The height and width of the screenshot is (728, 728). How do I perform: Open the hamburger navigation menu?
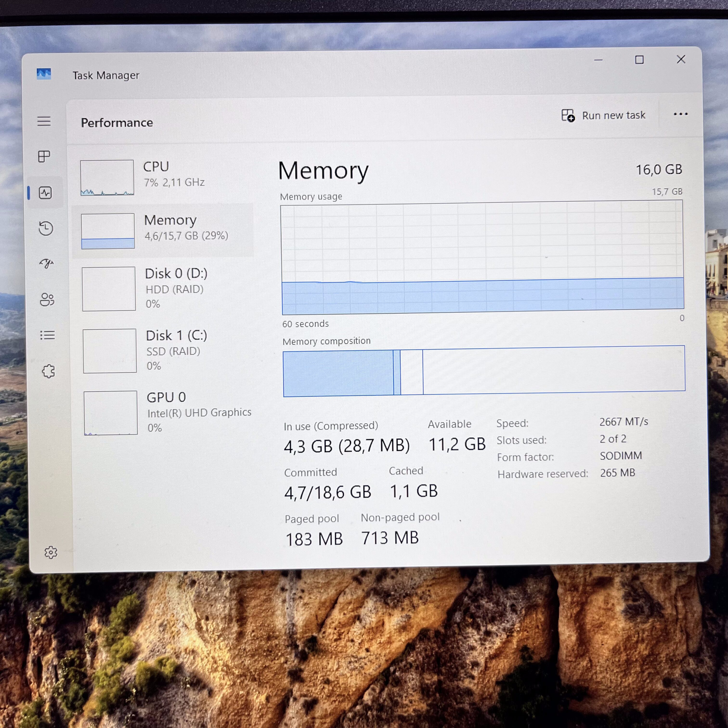click(44, 121)
